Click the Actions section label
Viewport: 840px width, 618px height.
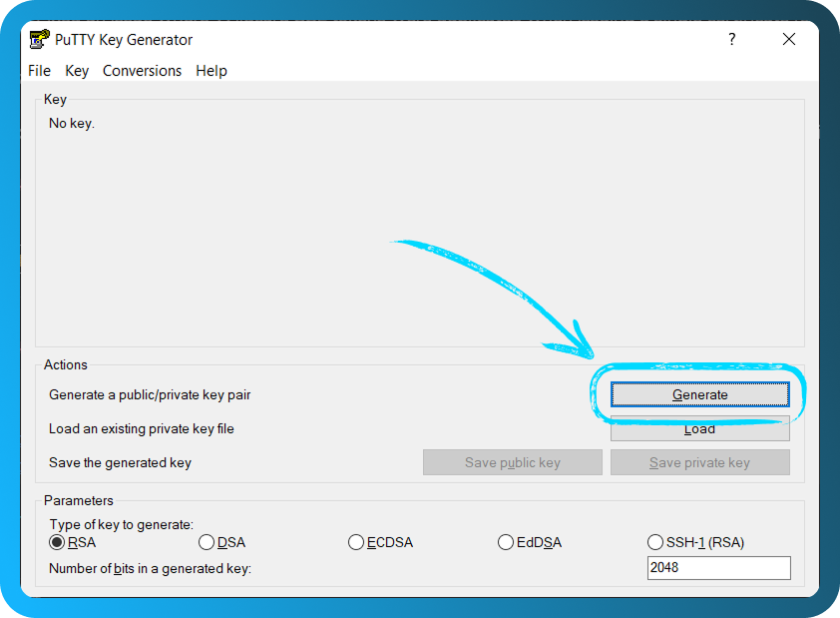click(66, 364)
